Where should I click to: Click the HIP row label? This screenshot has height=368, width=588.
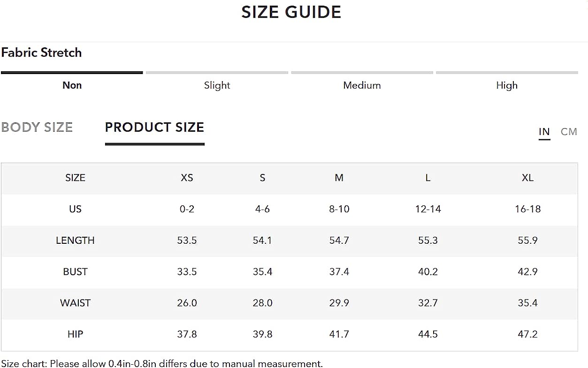click(75, 334)
